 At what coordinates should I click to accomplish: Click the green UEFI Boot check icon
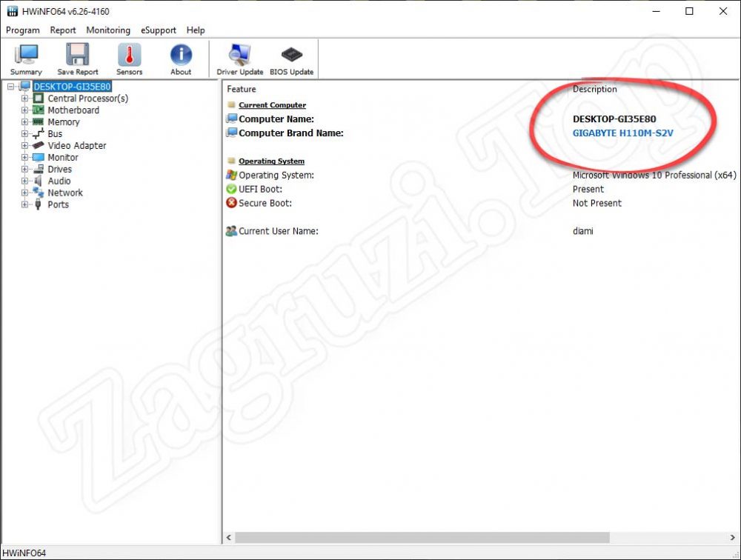(231, 189)
